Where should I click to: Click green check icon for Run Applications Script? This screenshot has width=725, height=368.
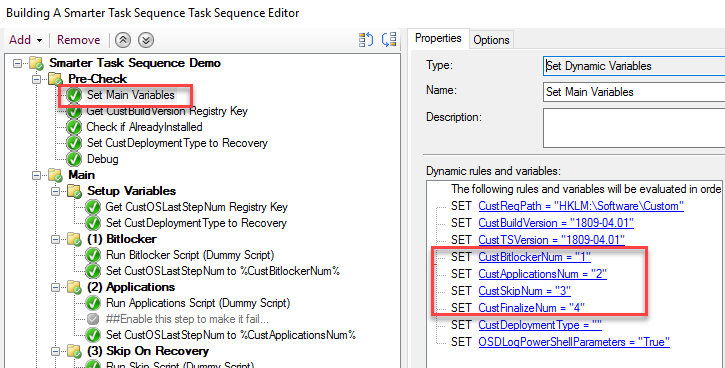(x=93, y=303)
